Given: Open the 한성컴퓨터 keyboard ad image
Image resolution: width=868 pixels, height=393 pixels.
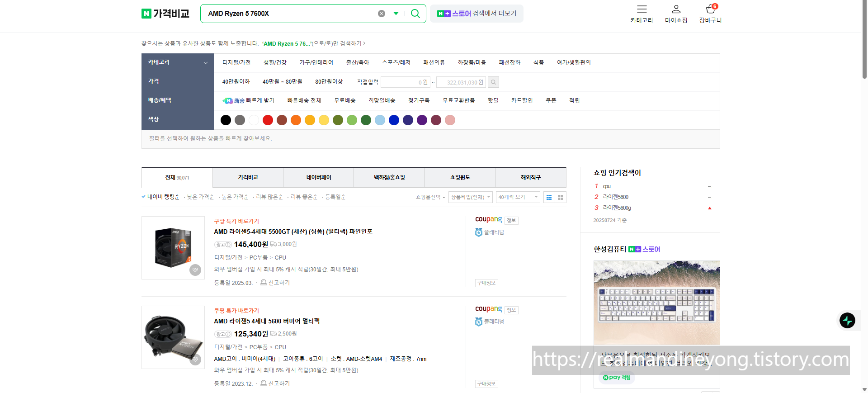Looking at the screenshot, I should [x=656, y=303].
